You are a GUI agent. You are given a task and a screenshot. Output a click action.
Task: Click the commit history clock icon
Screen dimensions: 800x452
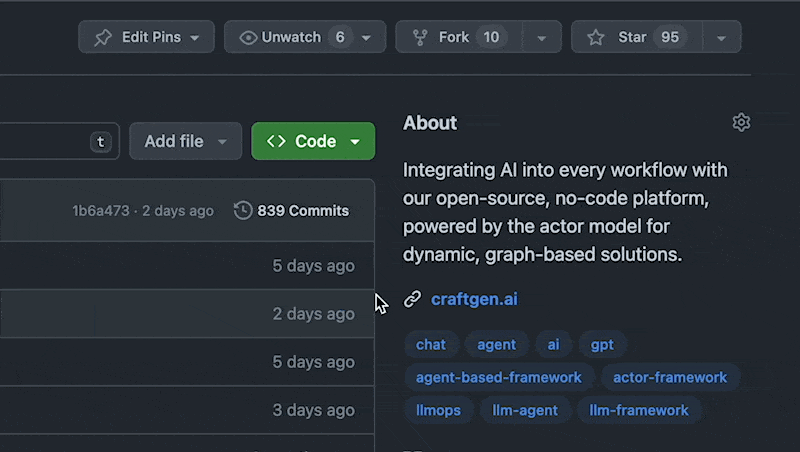pyautogui.click(x=243, y=211)
